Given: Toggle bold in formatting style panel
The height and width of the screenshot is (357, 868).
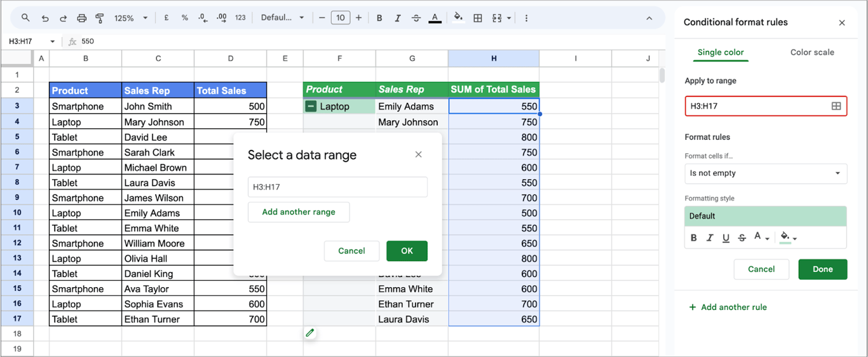Looking at the screenshot, I should tap(694, 238).
